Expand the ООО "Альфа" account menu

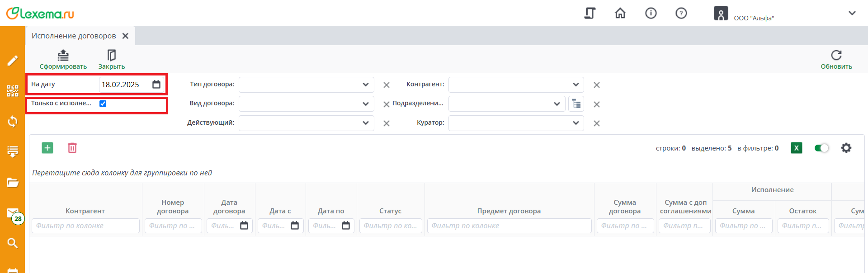tap(852, 13)
